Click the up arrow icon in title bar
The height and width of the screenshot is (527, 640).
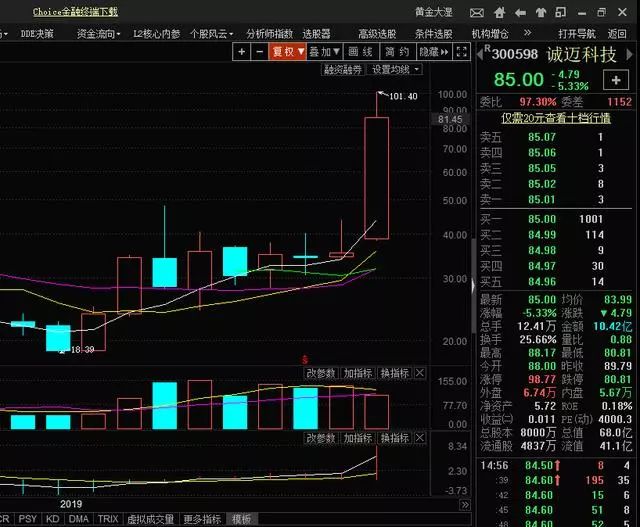(541, 13)
